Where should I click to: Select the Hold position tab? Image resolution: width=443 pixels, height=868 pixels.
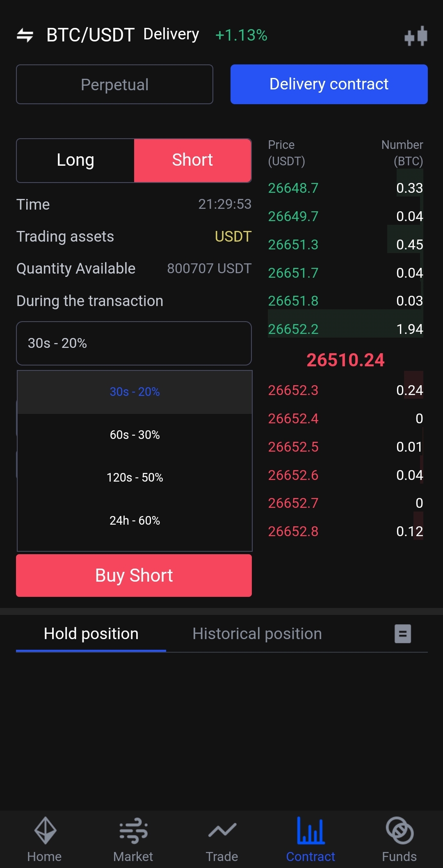coord(91,634)
